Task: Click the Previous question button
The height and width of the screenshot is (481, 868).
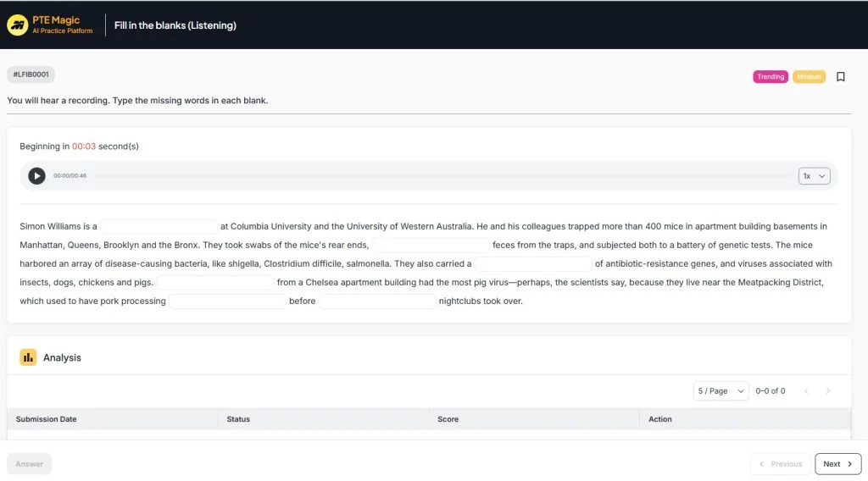Action: [x=779, y=464]
